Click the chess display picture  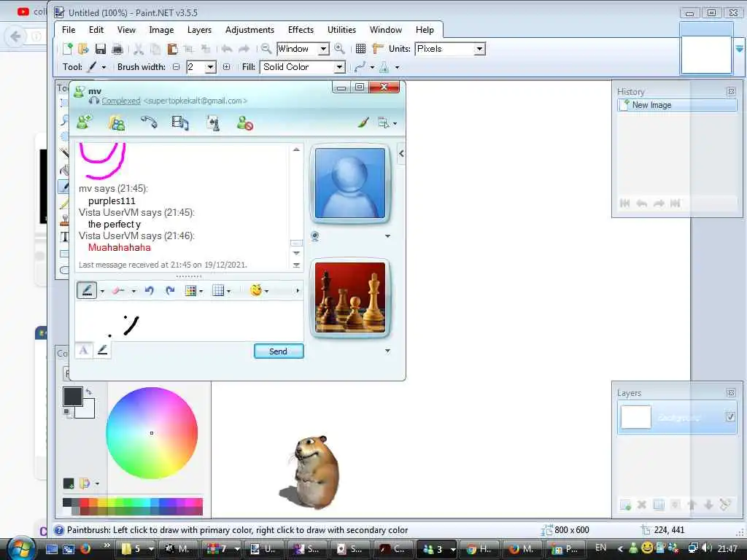pos(350,297)
